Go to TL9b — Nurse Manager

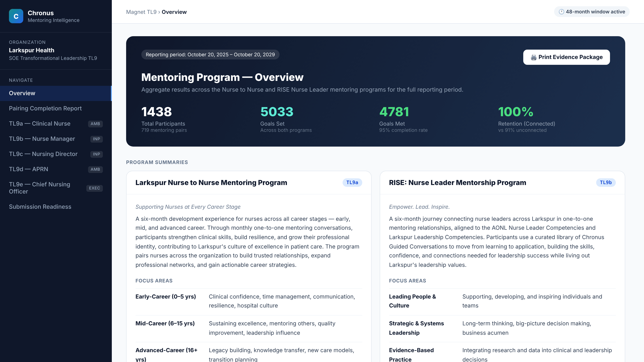pyautogui.click(x=56, y=139)
